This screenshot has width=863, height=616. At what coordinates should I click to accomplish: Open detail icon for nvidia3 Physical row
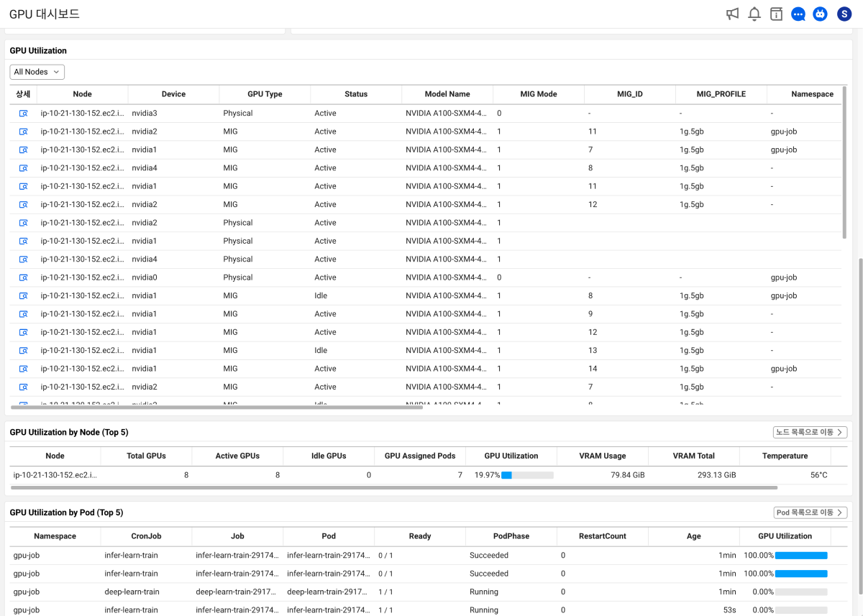coord(23,114)
